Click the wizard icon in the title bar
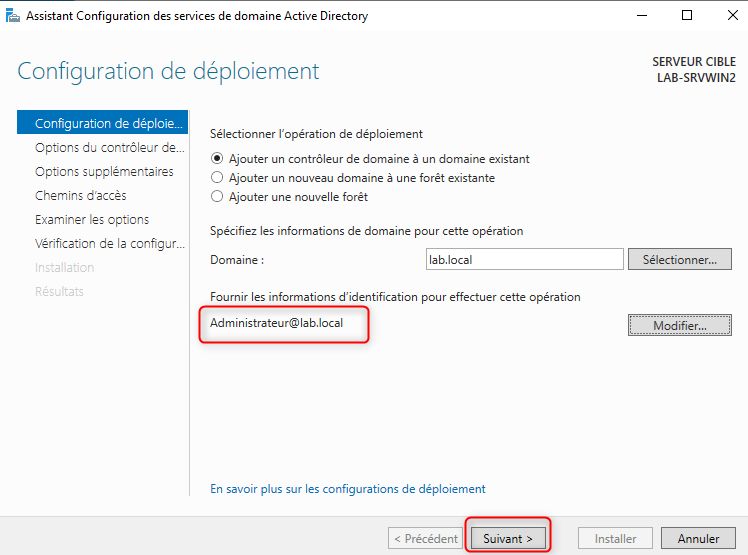748x555 pixels. pyautogui.click(x=12, y=16)
